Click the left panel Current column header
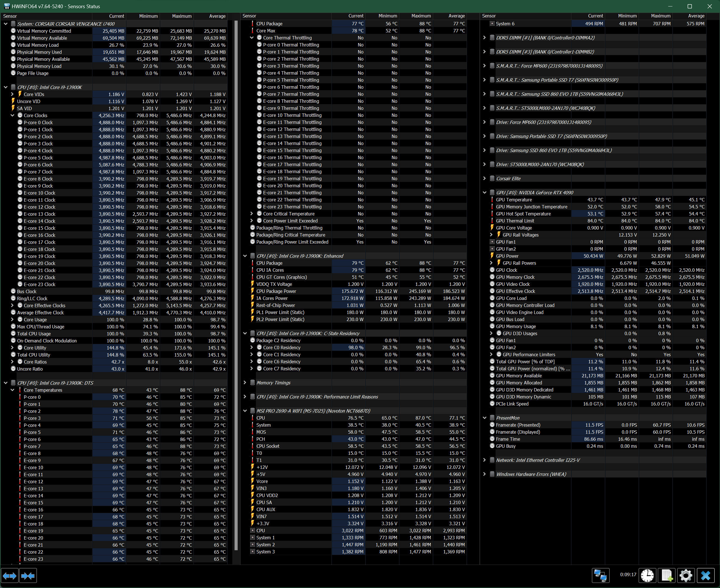Screen dimensions: 720x588 tap(109, 16)
